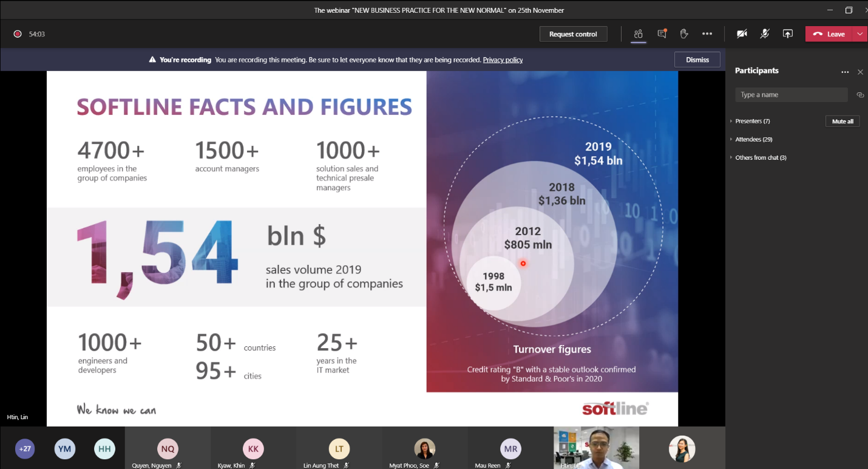The height and width of the screenshot is (469, 868).
Task: Click the slide title SOFTLINE FACTS AND FIGURES
Action: pyautogui.click(x=244, y=107)
